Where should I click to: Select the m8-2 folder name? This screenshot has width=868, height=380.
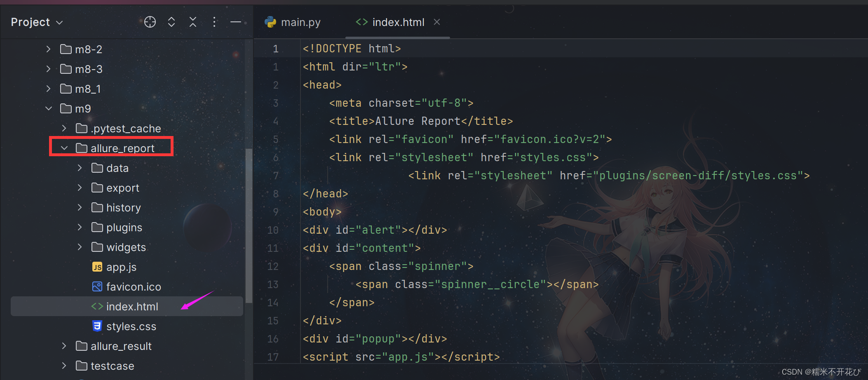coord(89,49)
